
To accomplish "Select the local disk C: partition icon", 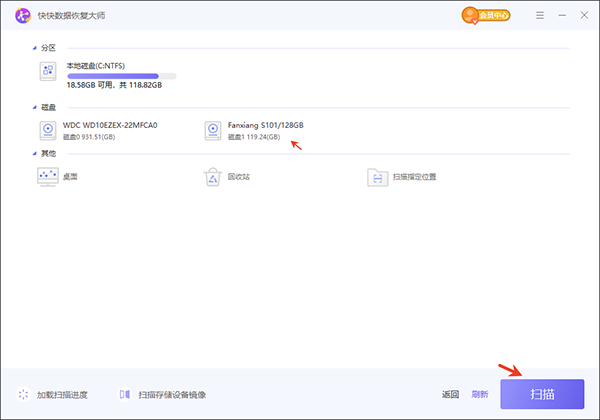I will point(48,72).
